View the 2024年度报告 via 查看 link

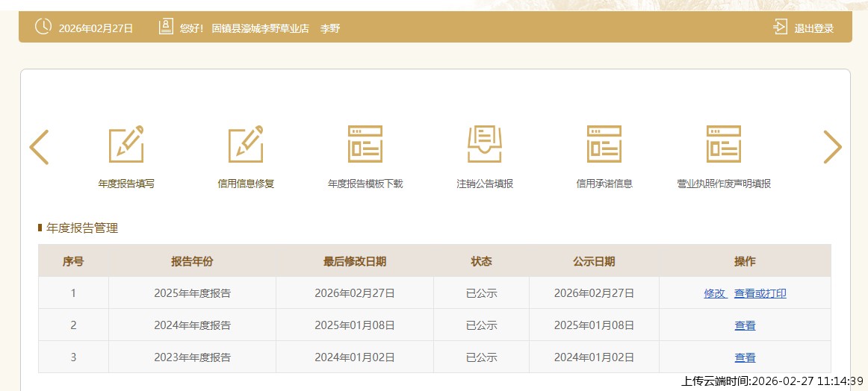click(x=745, y=325)
